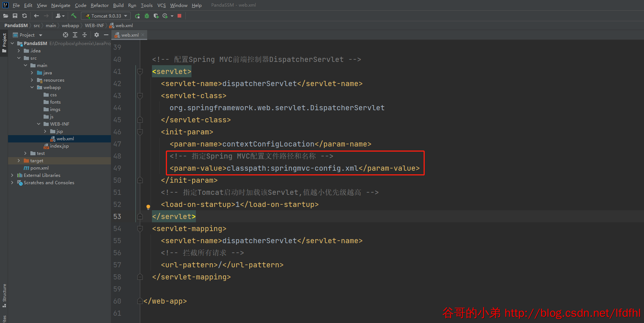Open the Build menu
This screenshot has width=644, height=323.
(118, 5)
